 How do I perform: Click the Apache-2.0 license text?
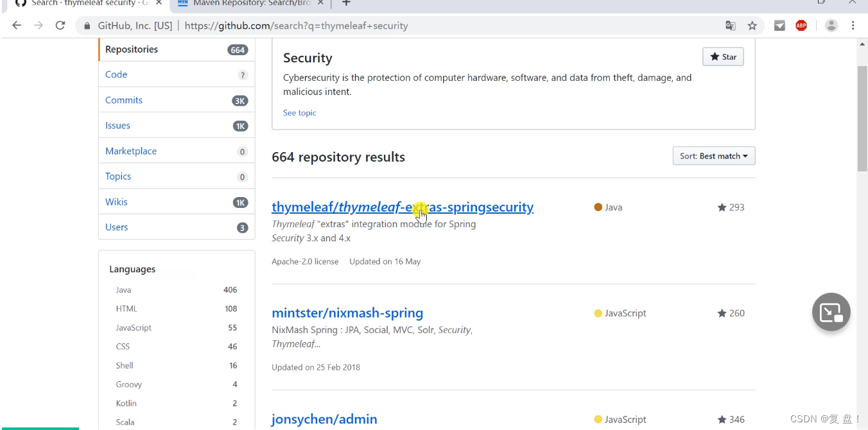305,261
